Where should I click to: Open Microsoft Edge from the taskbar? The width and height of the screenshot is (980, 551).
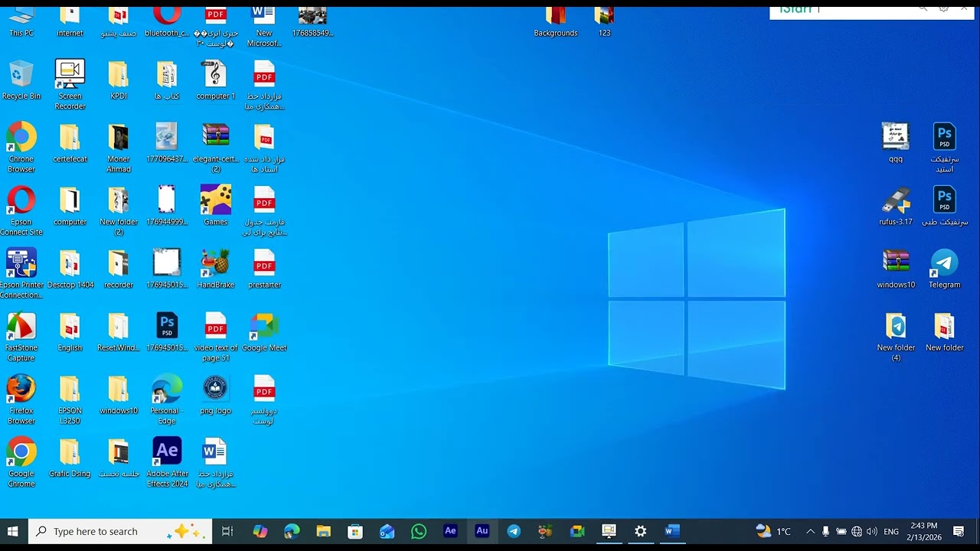[292, 531]
